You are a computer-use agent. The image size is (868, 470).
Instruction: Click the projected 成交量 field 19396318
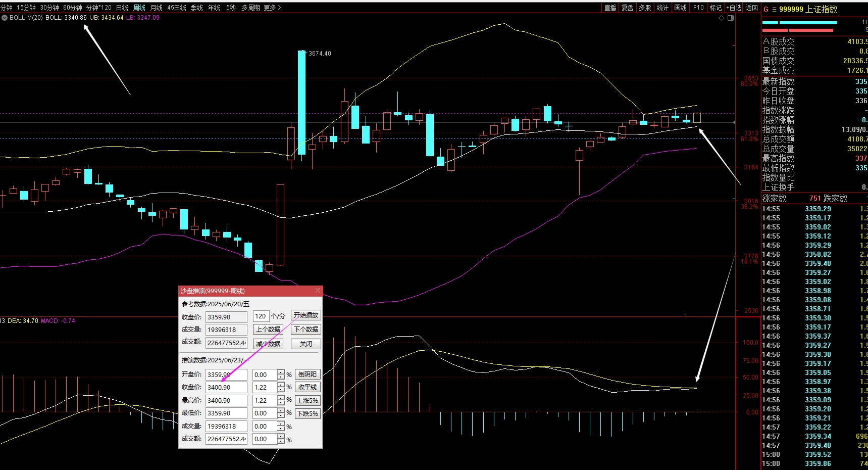tap(226, 426)
